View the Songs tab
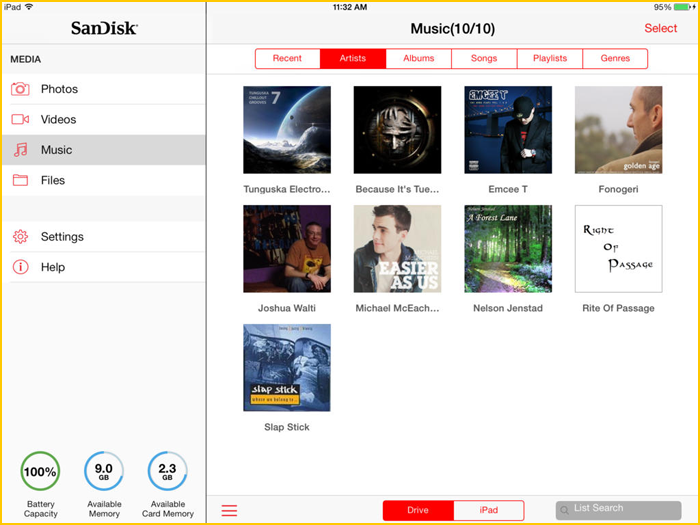700x525 pixels. tap(484, 59)
